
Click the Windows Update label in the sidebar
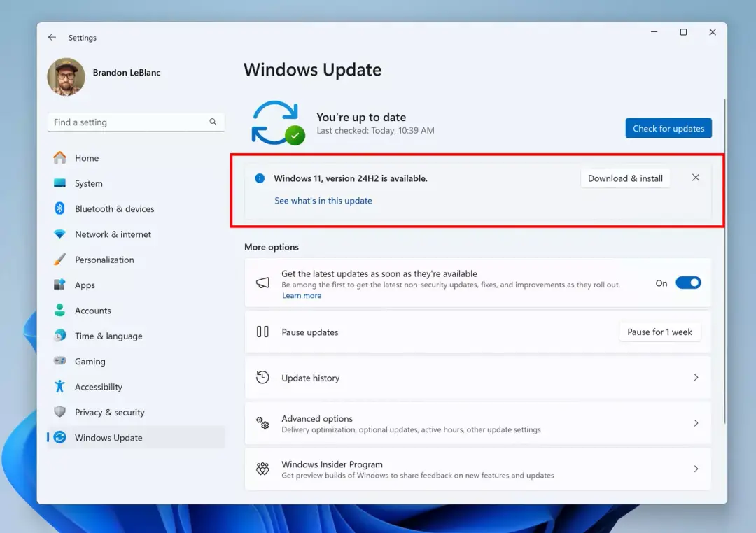pyautogui.click(x=108, y=438)
